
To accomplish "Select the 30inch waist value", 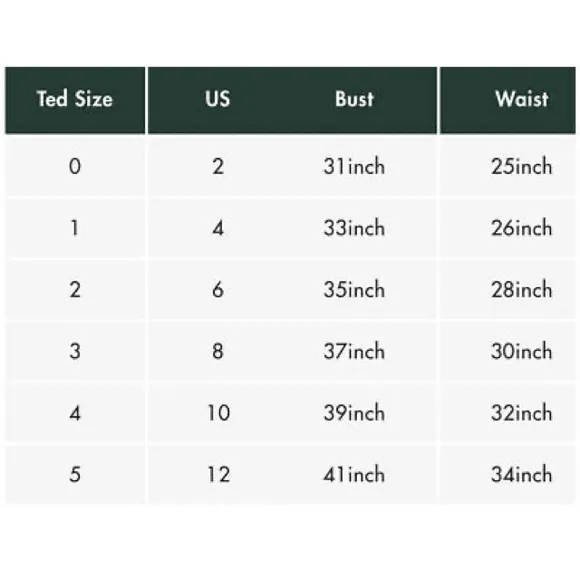I will [x=522, y=351].
